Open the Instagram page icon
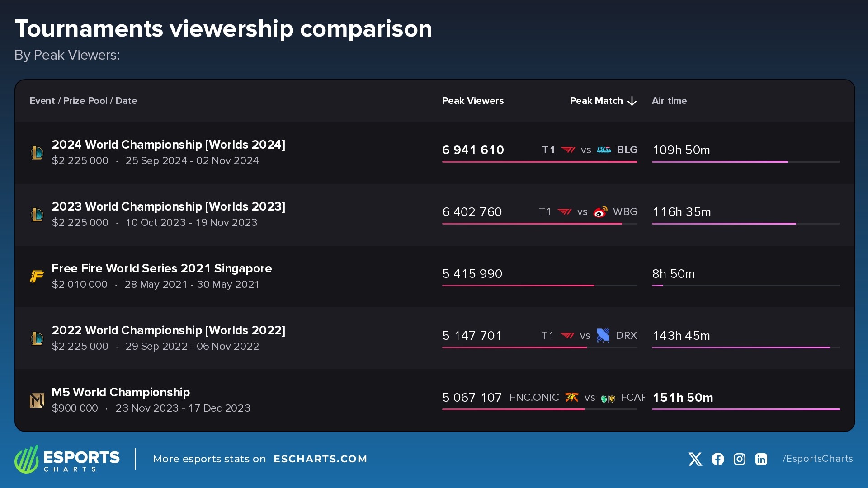The width and height of the screenshot is (868, 488). 739,459
